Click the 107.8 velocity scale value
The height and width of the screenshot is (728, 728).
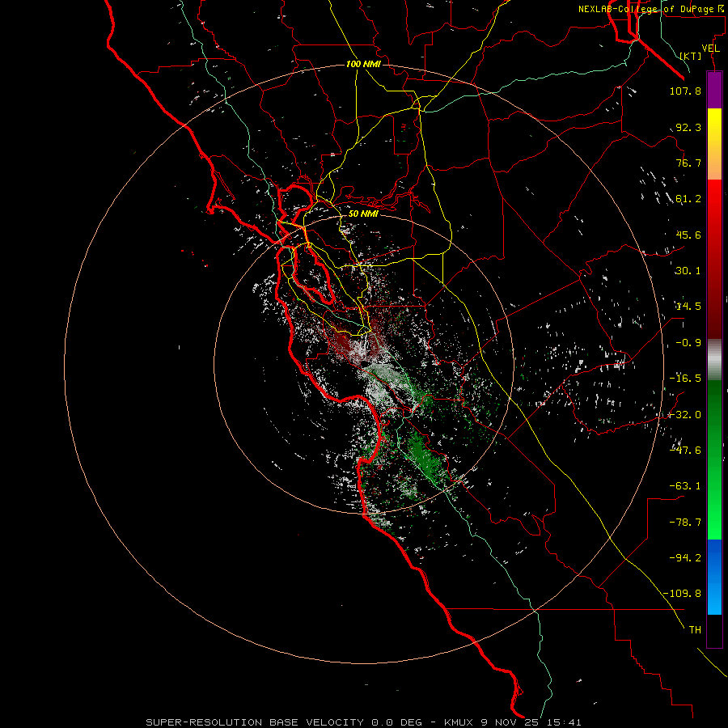pyautogui.click(x=685, y=91)
